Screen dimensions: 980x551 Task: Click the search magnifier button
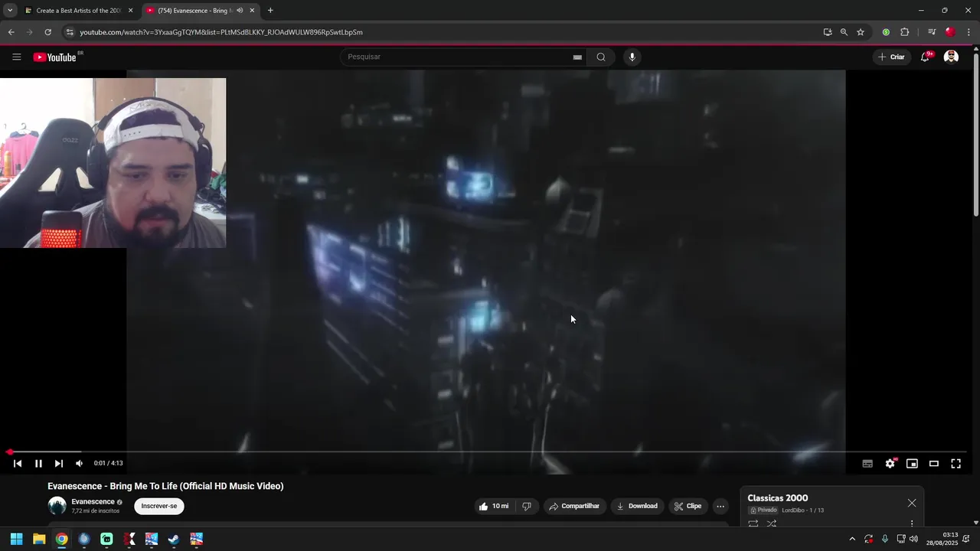coord(601,57)
